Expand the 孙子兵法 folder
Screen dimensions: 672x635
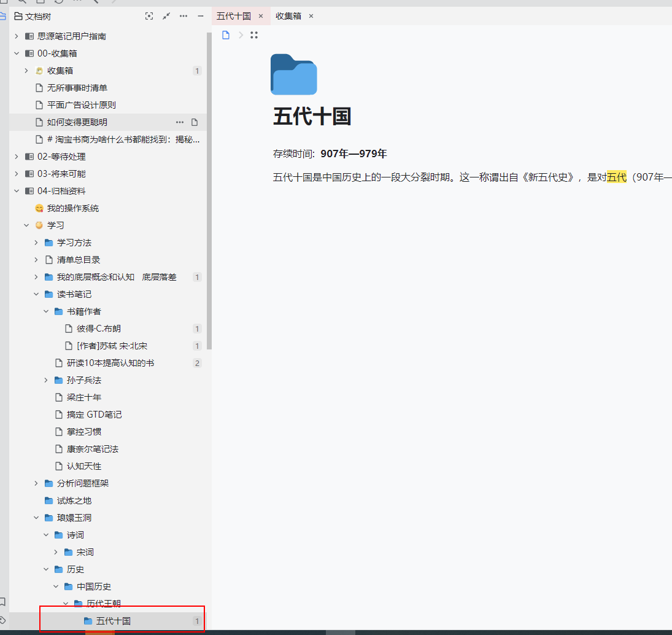coord(46,380)
